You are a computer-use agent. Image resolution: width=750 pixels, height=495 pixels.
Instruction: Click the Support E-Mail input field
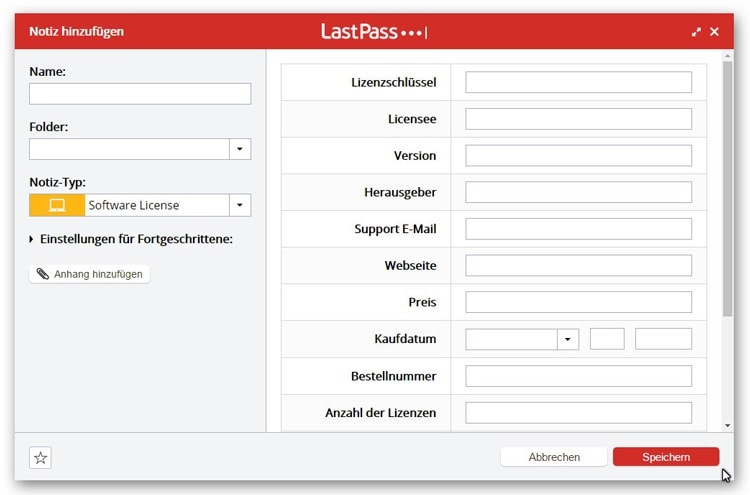578,229
